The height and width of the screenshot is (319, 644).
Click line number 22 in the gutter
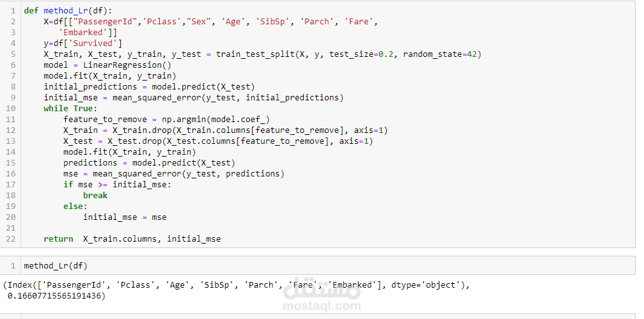coord(10,239)
